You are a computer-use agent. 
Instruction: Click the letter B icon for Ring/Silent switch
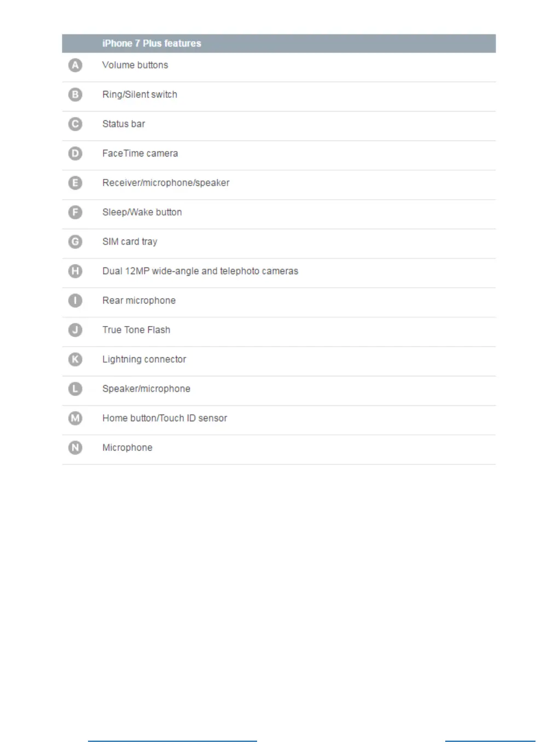point(75,95)
